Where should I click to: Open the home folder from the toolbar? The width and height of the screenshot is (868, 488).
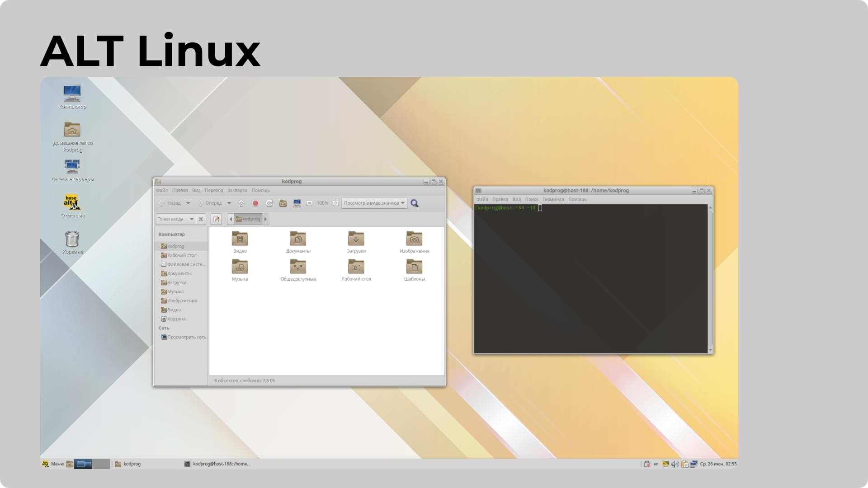[283, 203]
